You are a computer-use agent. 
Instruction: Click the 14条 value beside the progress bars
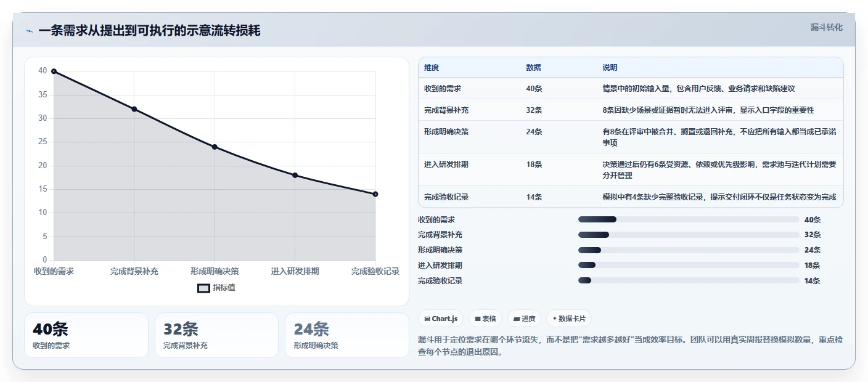[813, 281]
